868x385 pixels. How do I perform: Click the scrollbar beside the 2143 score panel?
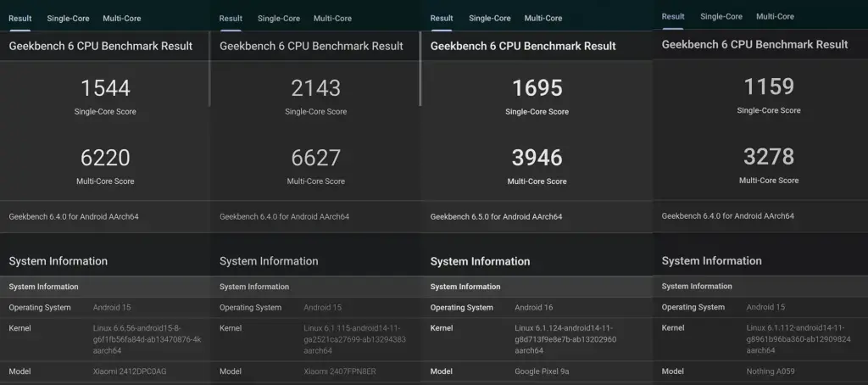420,69
